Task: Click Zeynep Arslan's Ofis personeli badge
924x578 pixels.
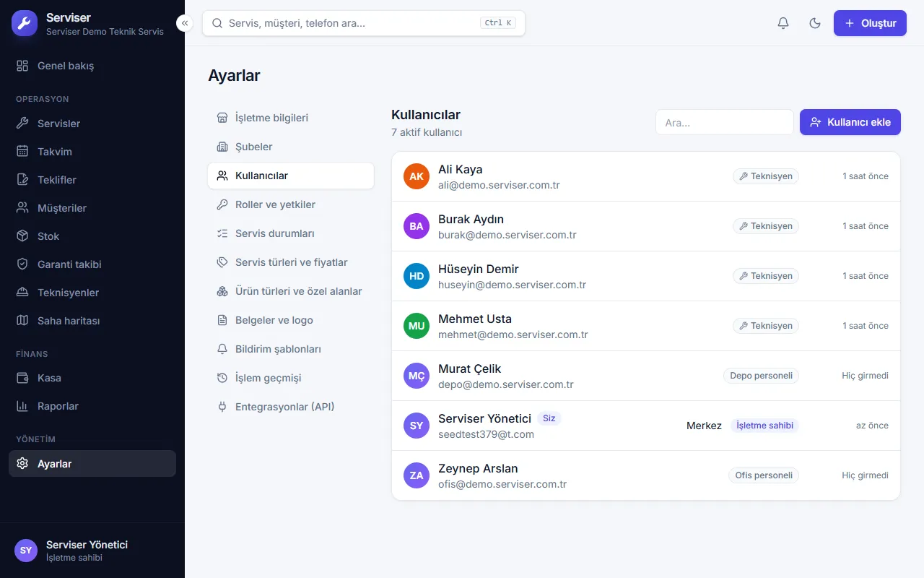Action: pyautogui.click(x=764, y=475)
